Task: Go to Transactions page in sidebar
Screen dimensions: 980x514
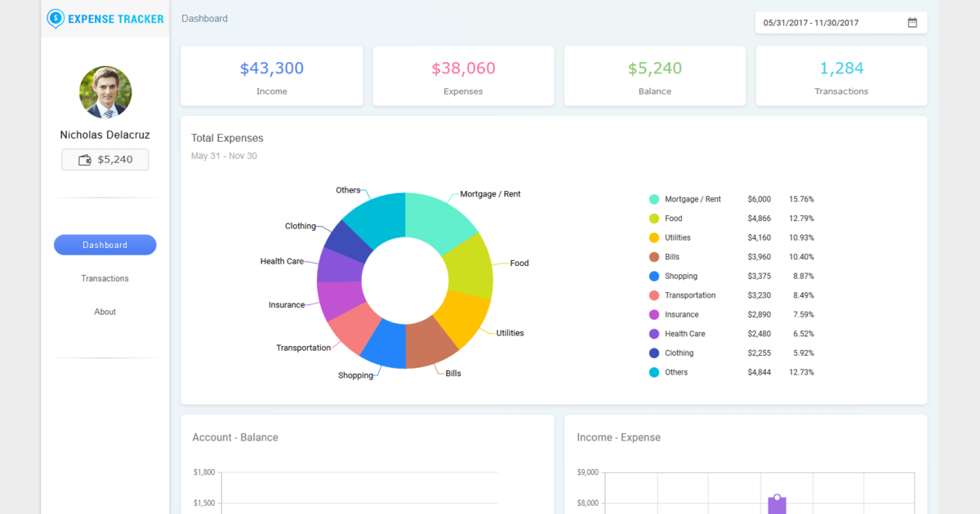Action: pos(105,278)
